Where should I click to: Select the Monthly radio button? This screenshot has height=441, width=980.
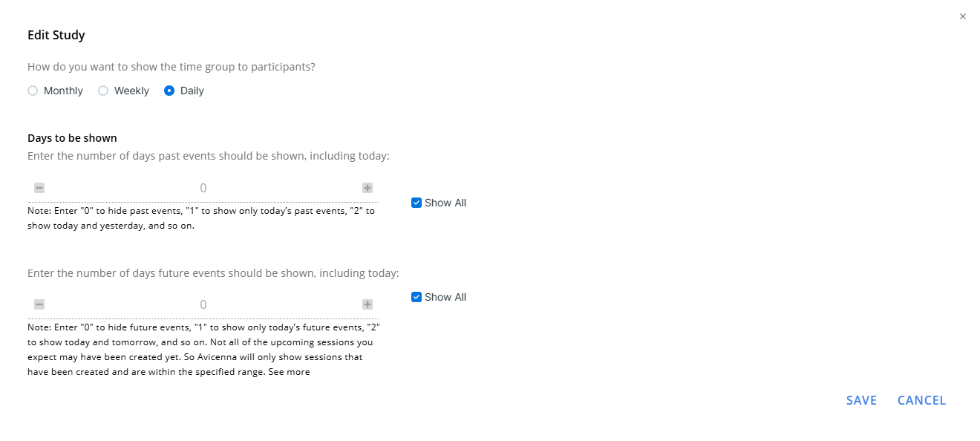[33, 91]
